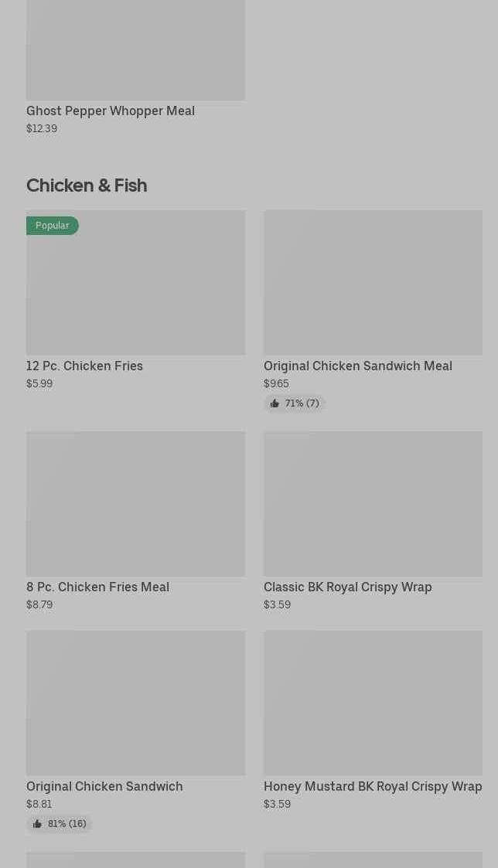Select 12 Pc. Chicken Fries title
The height and width of the screenshot is (868, 498).
[x=85, y=366]
